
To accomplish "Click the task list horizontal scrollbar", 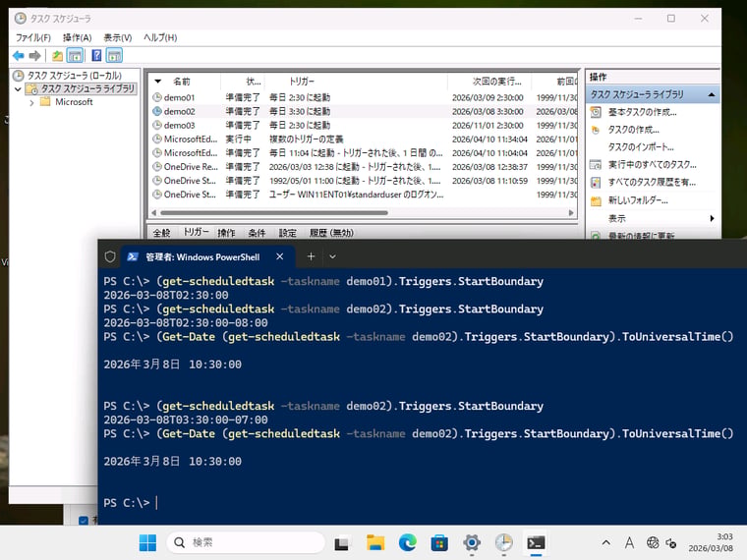I will (274, 213).
